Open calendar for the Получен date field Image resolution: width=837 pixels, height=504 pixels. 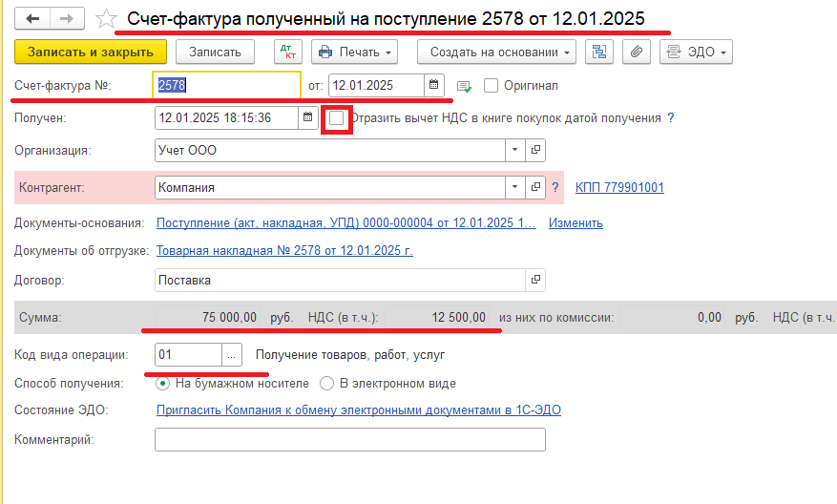(308, 118)
